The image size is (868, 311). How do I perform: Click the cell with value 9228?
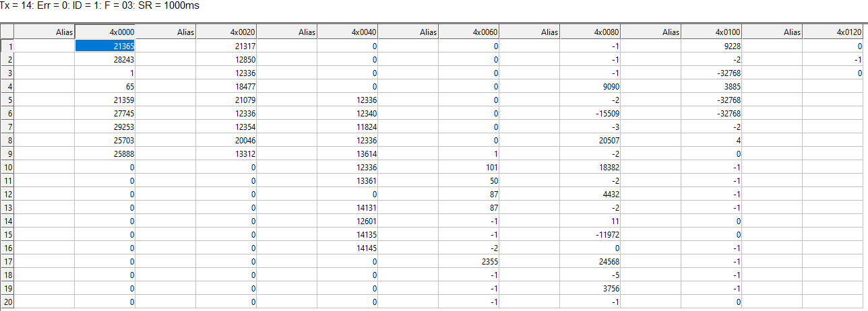[x=712, y=46]
